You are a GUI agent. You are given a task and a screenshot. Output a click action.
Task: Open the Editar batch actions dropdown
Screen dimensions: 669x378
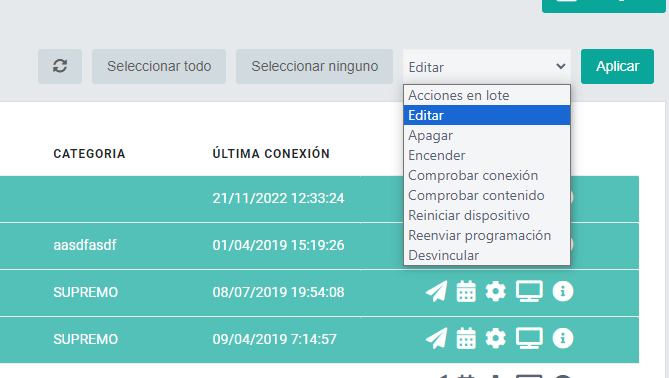(487, 67)
